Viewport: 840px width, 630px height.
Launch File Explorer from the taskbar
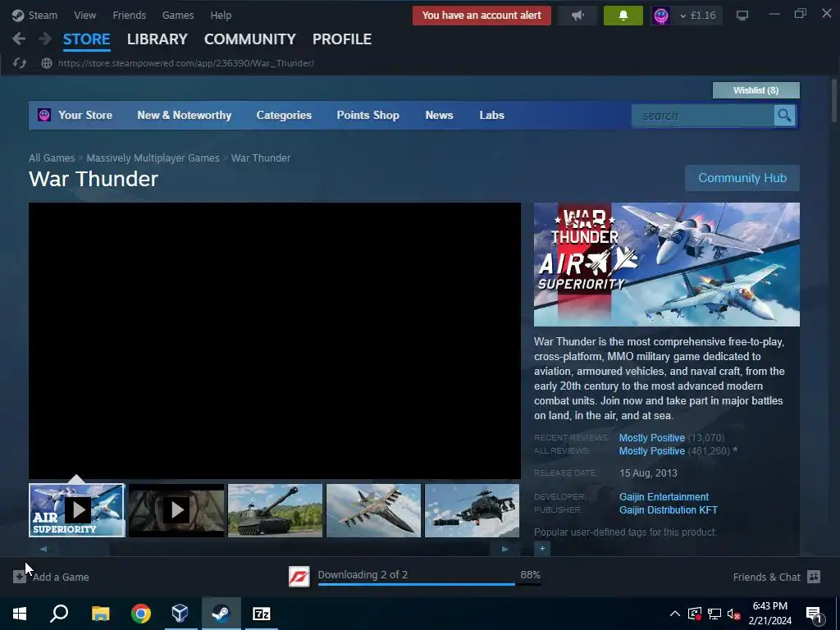click(x=100, y=614)
